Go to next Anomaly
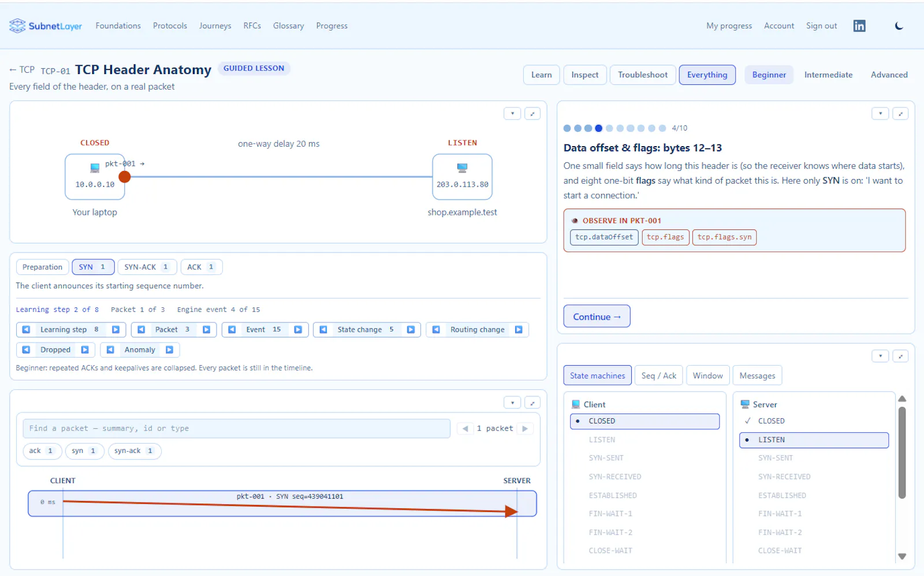Viewport: 924px width, 576px height. pos(169,350)
